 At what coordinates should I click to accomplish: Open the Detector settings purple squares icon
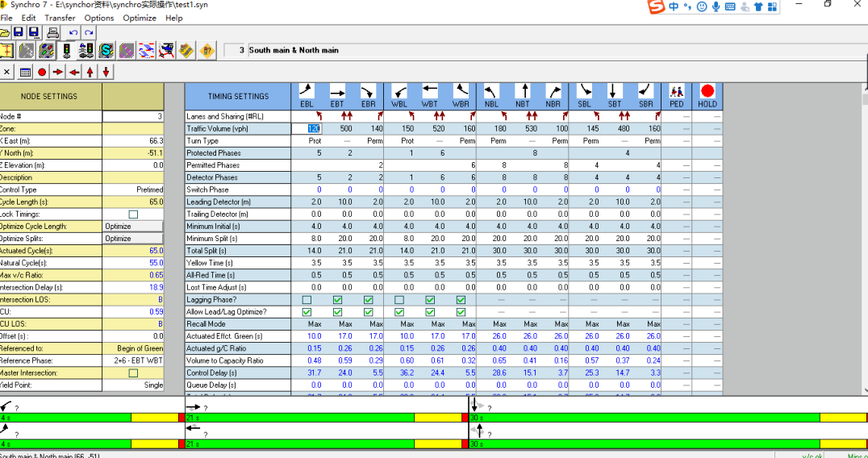(x=126, y=50)
